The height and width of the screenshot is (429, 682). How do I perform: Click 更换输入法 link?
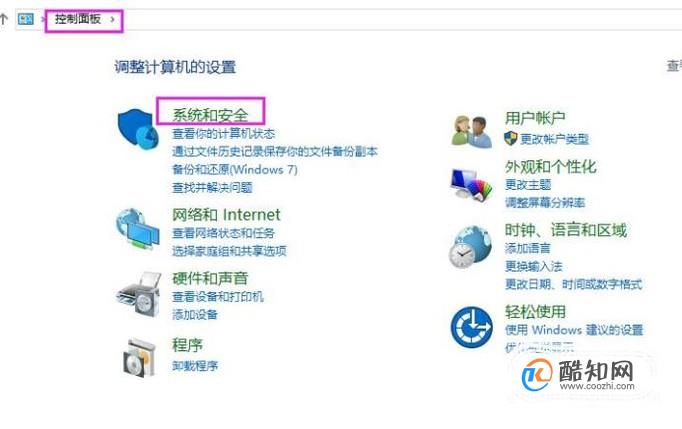tap(534, 266)
